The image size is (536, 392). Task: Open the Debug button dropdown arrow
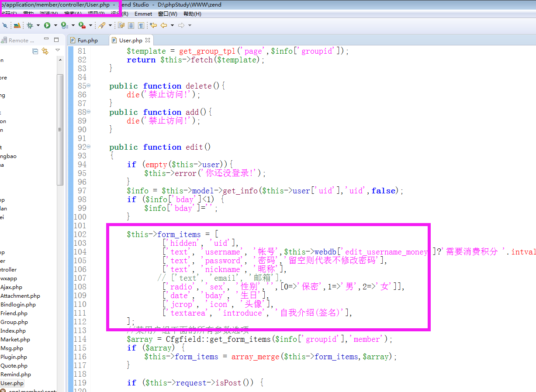tap(38, 26)
